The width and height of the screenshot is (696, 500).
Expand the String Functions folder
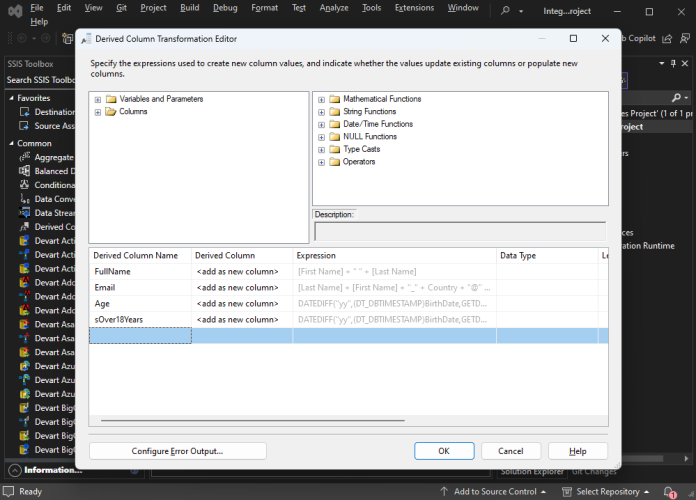pos(321,112)
